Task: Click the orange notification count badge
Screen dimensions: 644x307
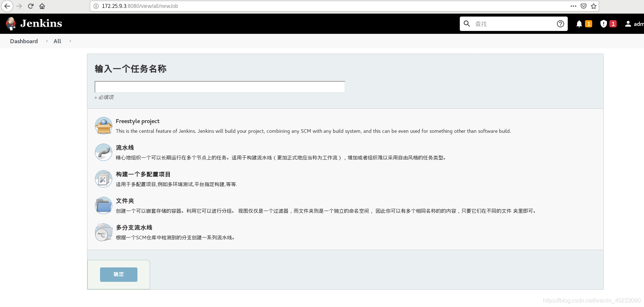Action: [x=589, y=24]
